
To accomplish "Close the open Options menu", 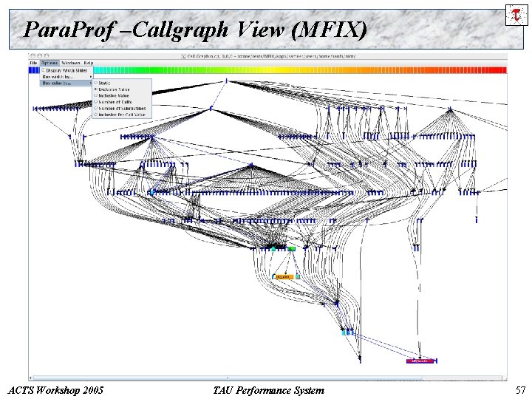I will click(x=50, y=63).
